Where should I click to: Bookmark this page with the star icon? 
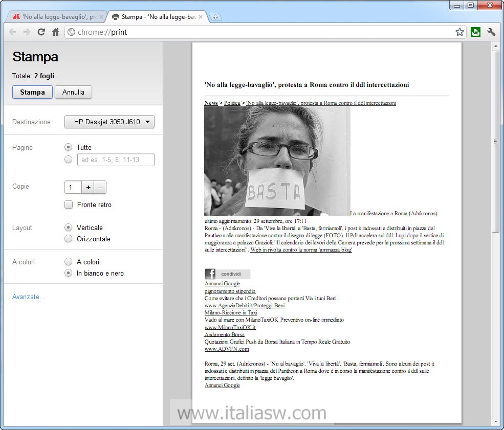pos(459,32)
